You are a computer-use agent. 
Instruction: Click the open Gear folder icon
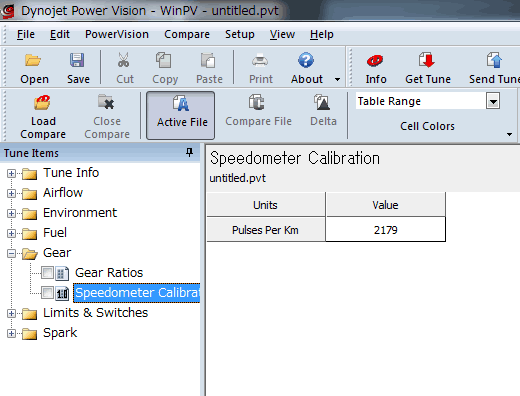(30, 254)
